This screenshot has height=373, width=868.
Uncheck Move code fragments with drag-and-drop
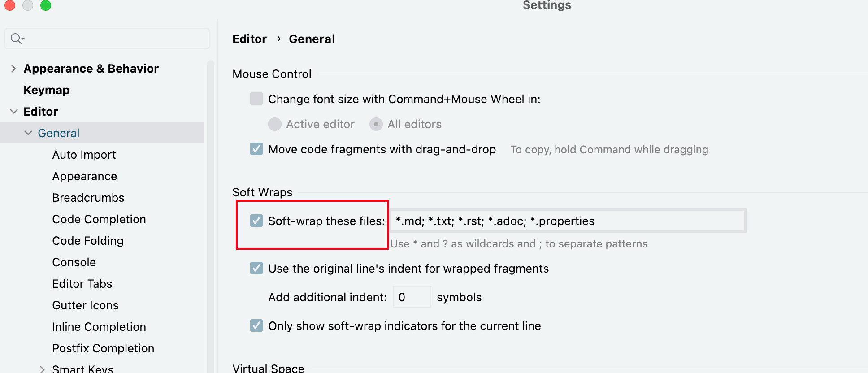click(x=256, y=149)
